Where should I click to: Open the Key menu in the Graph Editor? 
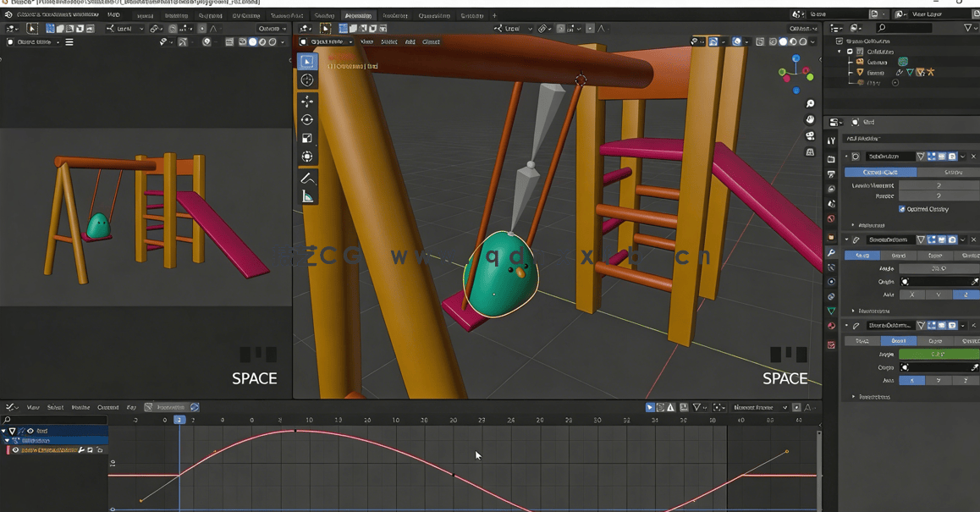point(130,408)
